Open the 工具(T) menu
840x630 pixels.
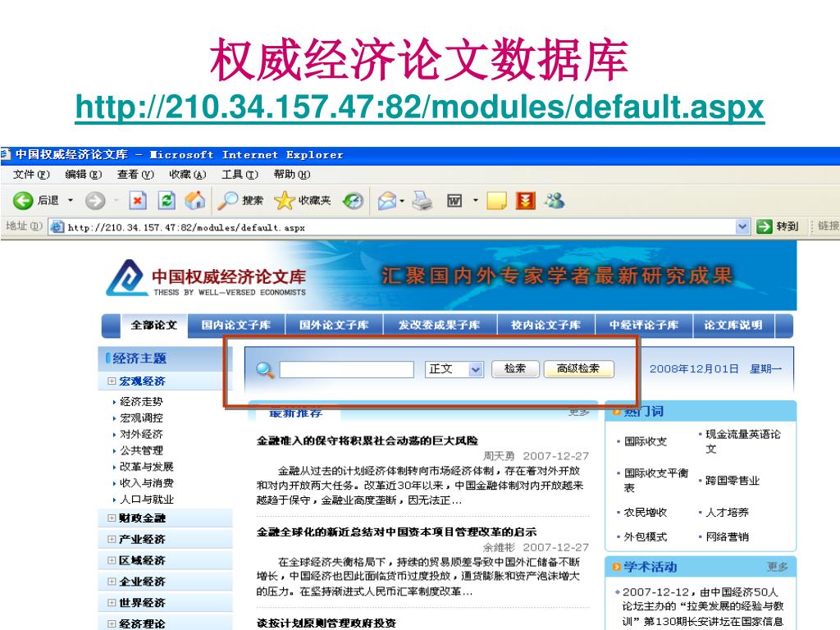click(240, 175)
